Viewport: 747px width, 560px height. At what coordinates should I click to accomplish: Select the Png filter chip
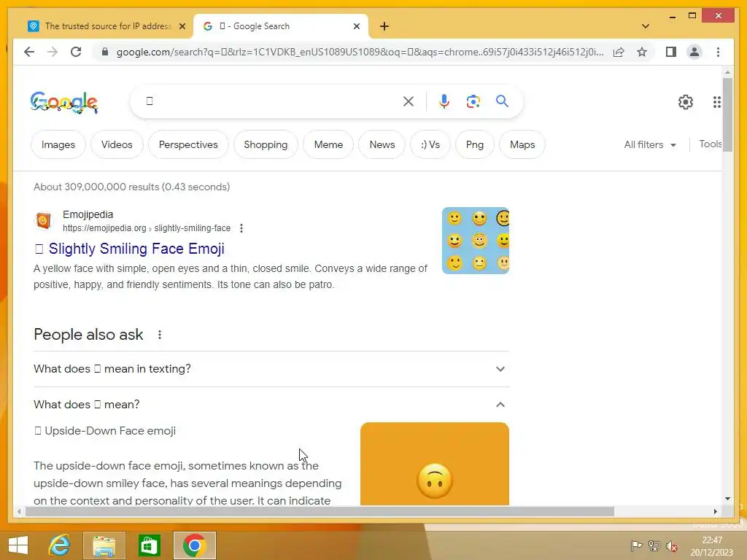474,144
